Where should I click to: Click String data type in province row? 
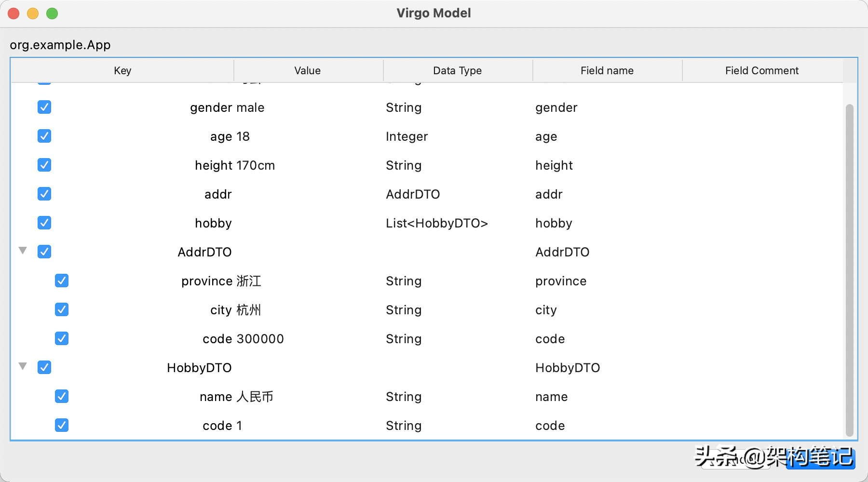click(404, 281)
